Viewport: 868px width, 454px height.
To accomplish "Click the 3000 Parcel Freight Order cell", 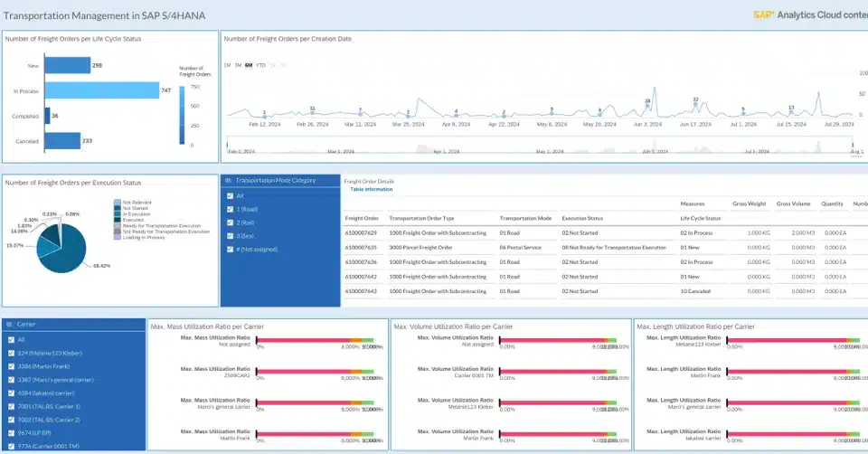I will (x=420, y=248).
